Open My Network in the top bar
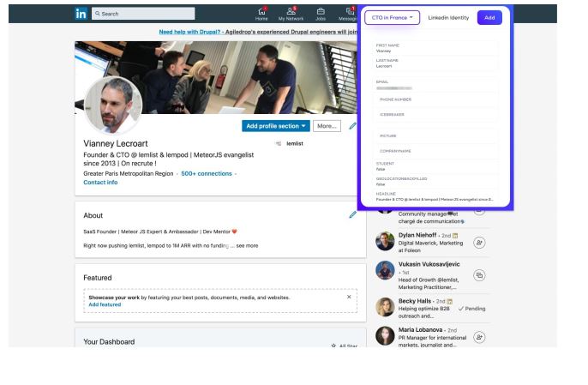This screenshot has width=588, height=385. (x=291, y=14)
